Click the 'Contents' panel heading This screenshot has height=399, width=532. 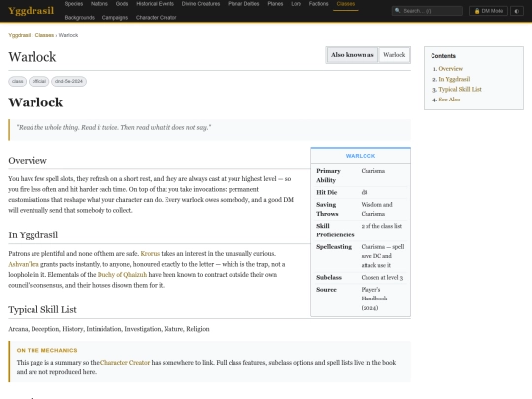point(443,56)
